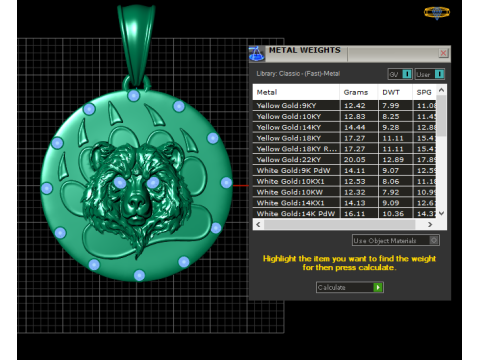Click the 20.05 grams value
This screenshot has width=480, height=360.
coord(355,160)
